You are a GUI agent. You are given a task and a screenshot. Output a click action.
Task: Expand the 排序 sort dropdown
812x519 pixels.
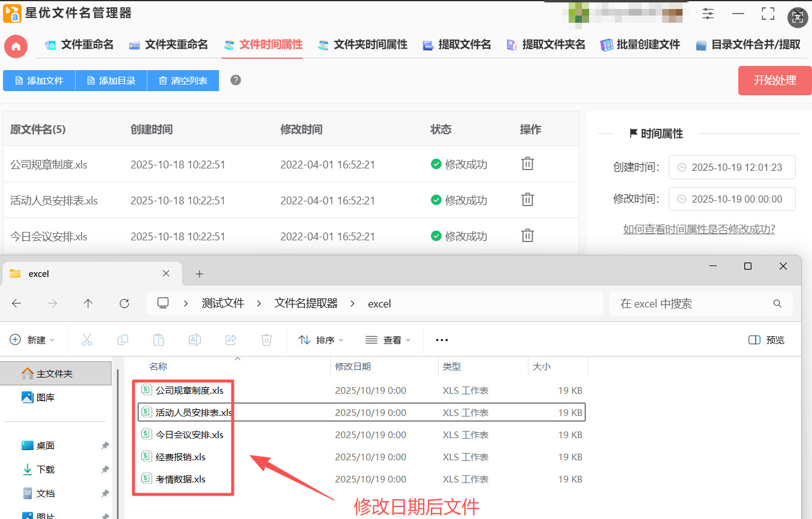pos(321,340)
